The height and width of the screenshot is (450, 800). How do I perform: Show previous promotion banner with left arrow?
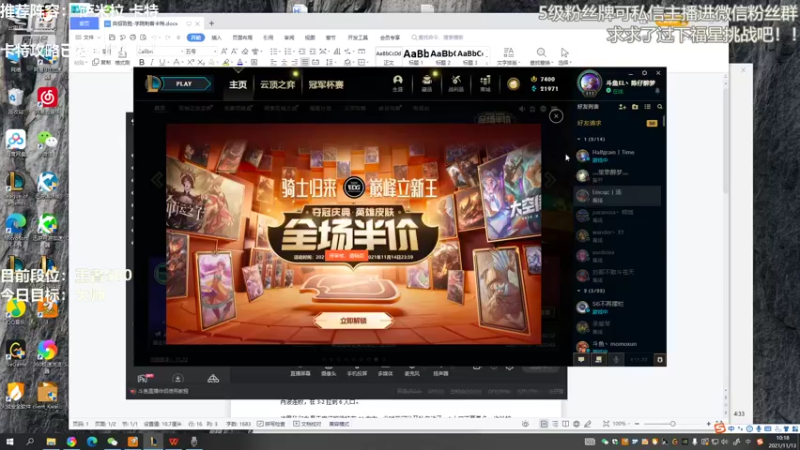point(157,180)
